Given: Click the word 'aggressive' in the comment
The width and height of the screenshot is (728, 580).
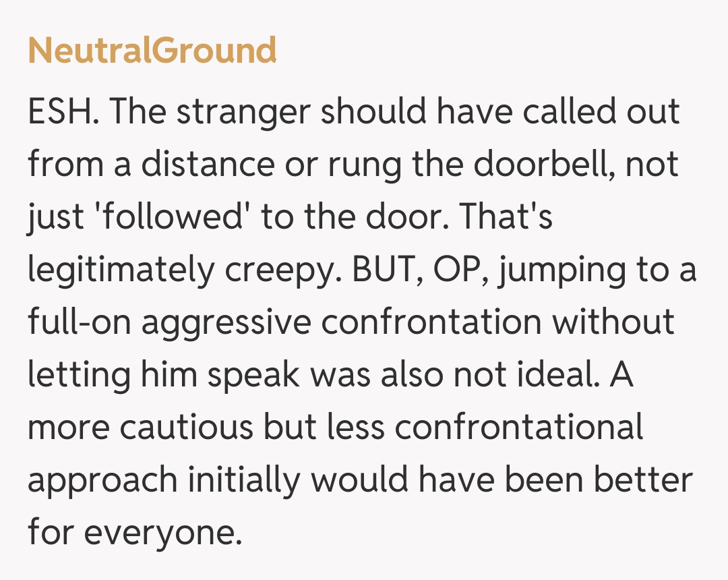Looking at the screenshot, I should [226, 323].
